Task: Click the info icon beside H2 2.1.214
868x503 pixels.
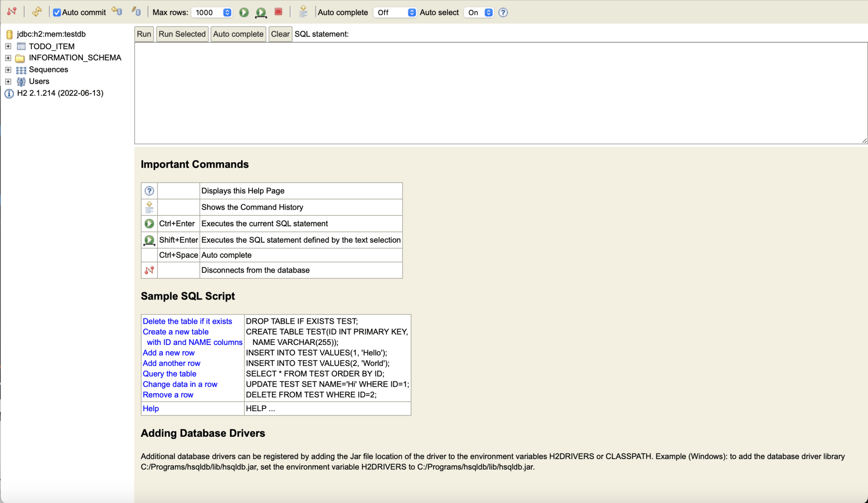Action: (x=9, y=94)
